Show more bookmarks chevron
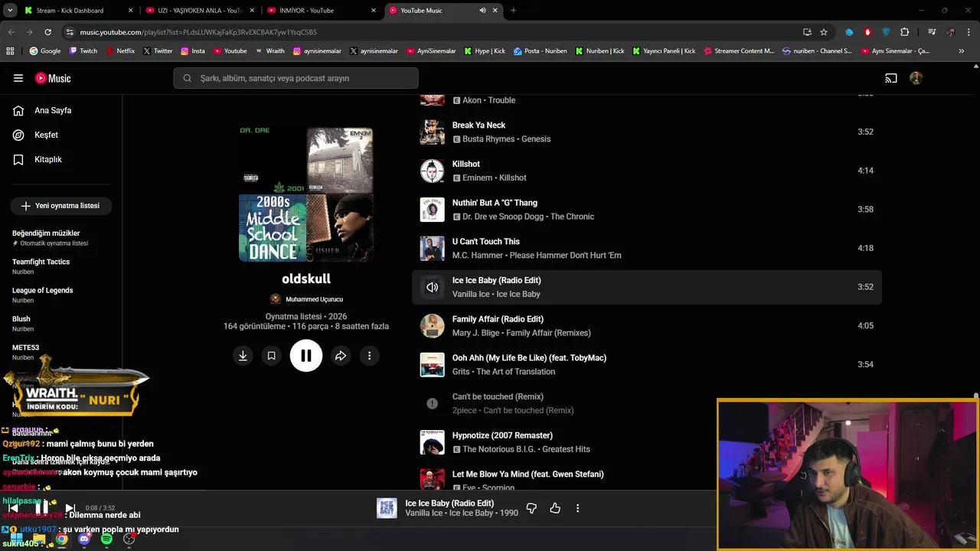This screenshot has height=551, width=980. tap(962, 51)
